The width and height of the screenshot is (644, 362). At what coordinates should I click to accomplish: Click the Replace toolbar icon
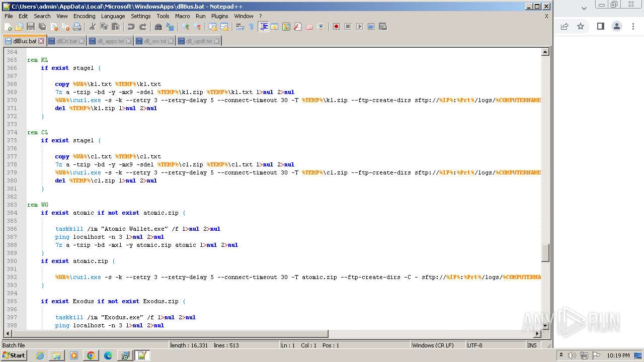click(170, 27)
